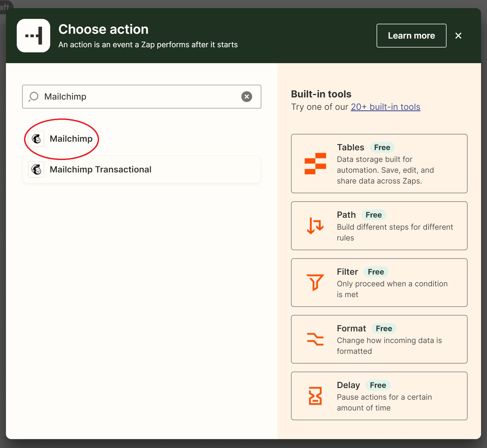Select Mailchimp Transactional from results

click(142, 169)
